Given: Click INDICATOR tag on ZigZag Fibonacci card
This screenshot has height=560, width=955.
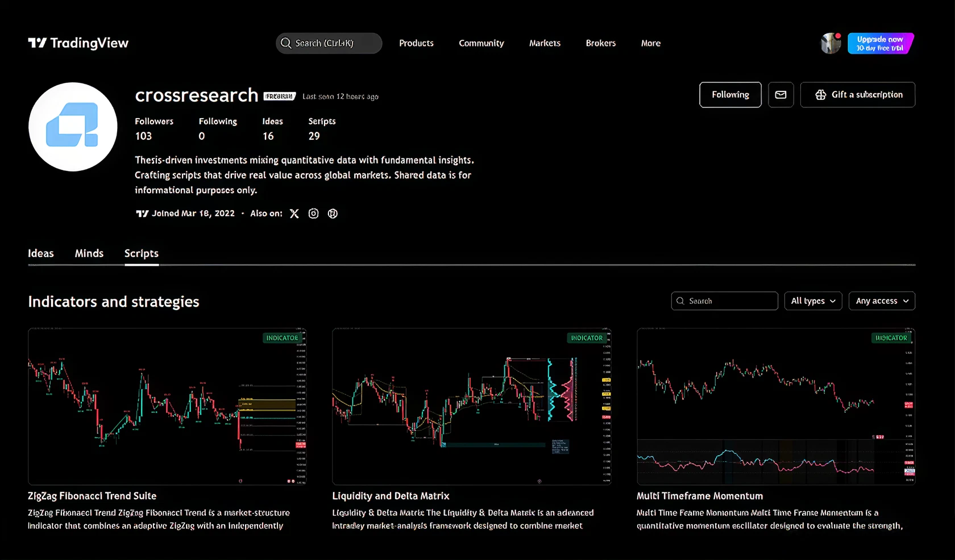Looking at the screenshot, I should 282,338.
